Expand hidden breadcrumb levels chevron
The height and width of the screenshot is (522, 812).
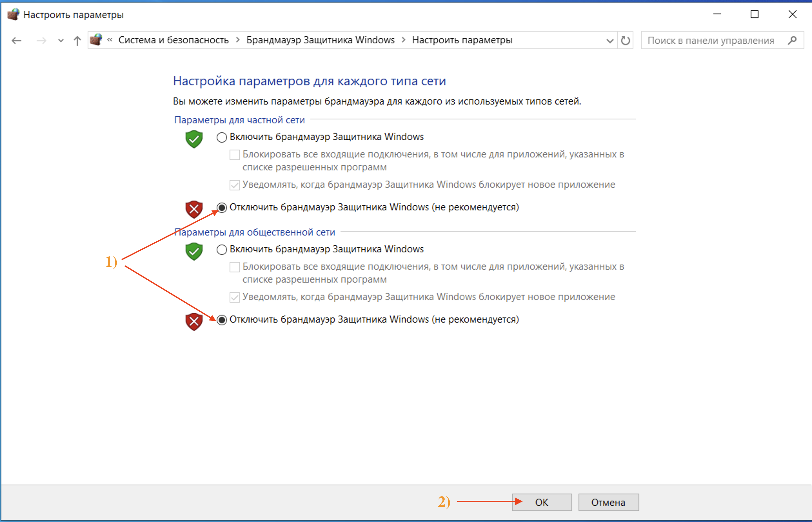point(110,40)
